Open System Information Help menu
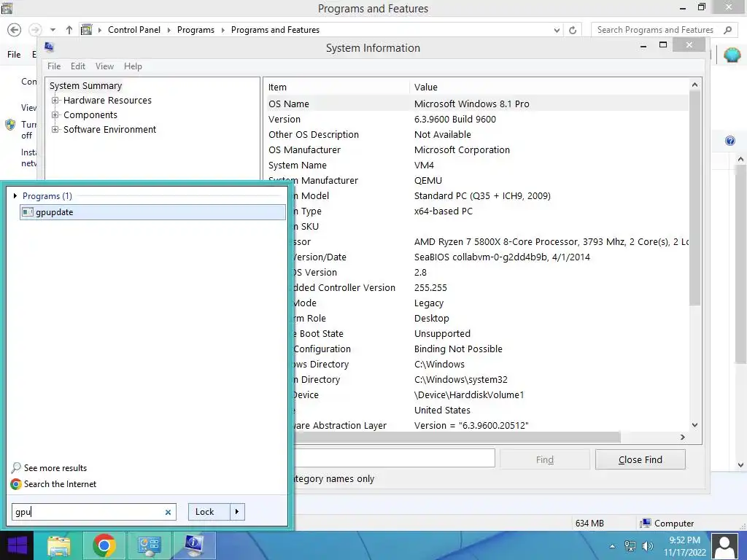This screenshot has height=560, width=747. 133,66
